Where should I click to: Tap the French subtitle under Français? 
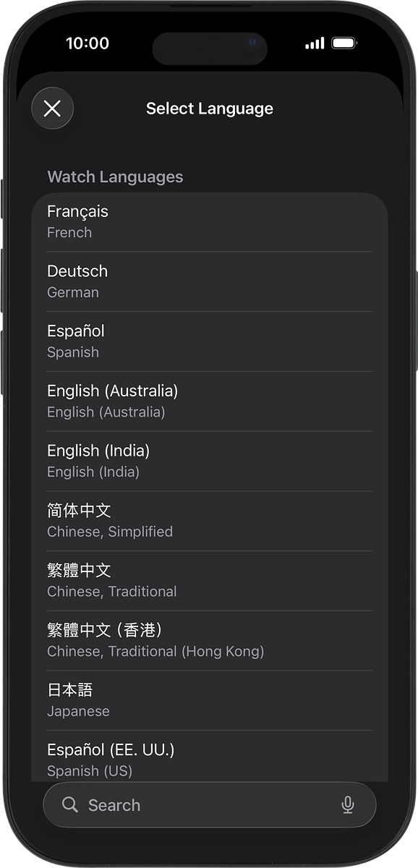tap(69, 232)
